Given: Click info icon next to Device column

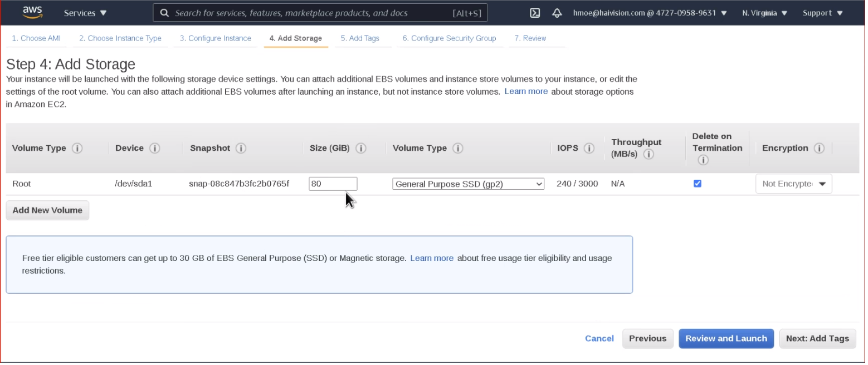Looking at the screenshot, I should point(155,149).
